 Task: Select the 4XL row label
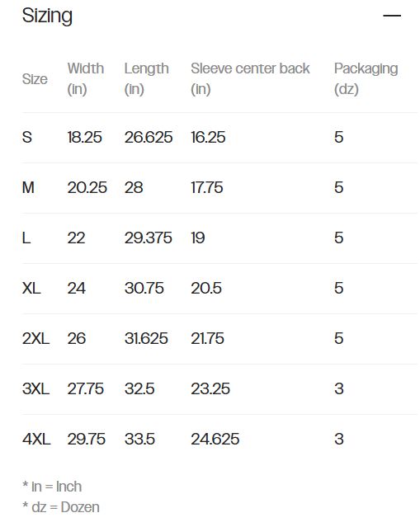tap(36, 439)
